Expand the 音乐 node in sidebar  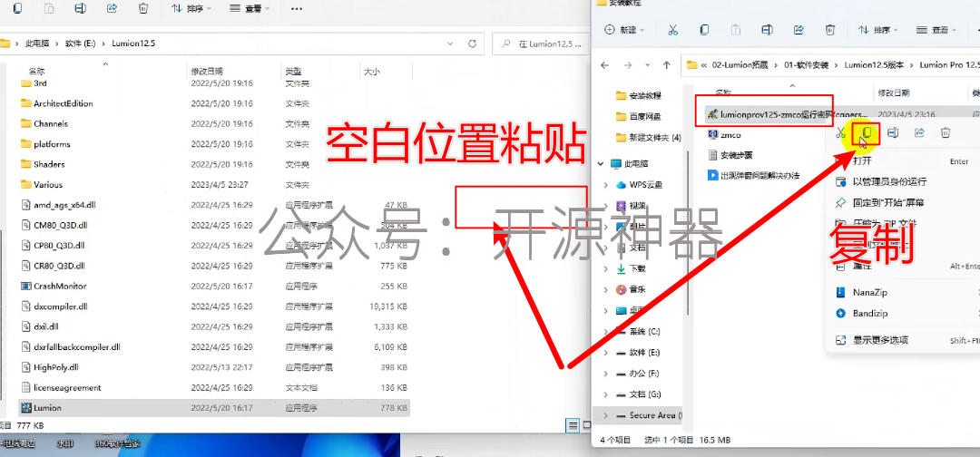coord(605,289)
